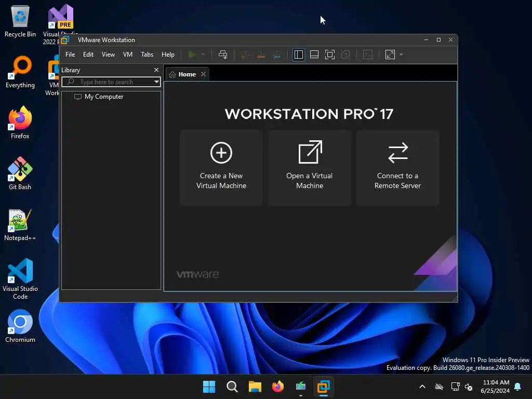Show hidden system tray icons chevron
The width and height of the screenshot is (532, 399).
click(x=422, y=387)
